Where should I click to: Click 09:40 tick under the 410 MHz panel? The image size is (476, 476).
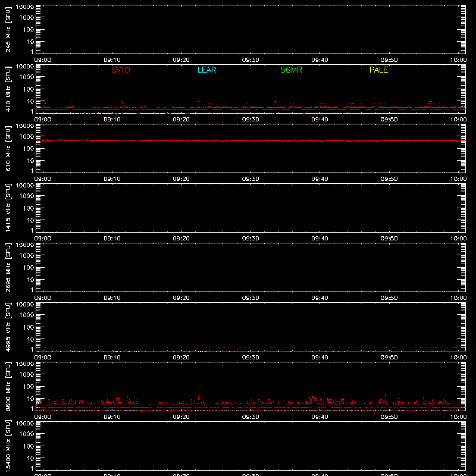[x=320, y=120]
